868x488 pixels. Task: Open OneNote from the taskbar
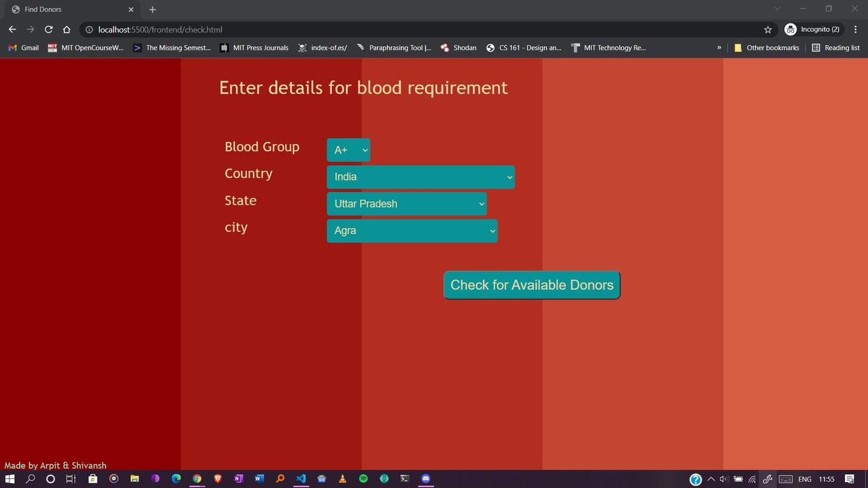tap(238, 479)
